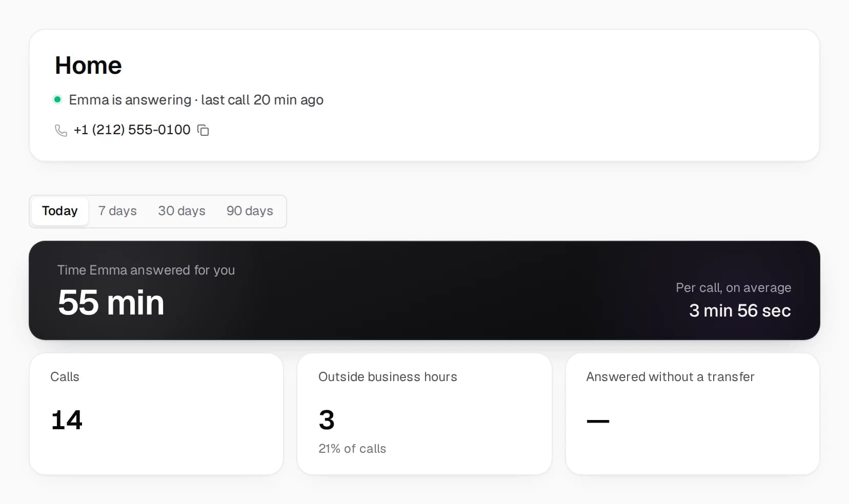
Task: Click the 'Per call, on average' label
Action: click(733, 288)
